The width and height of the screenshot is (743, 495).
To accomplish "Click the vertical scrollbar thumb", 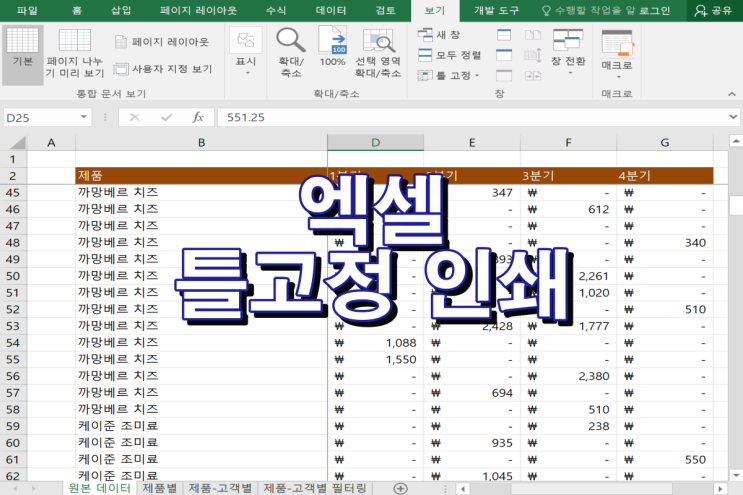I will coord(735,206).
